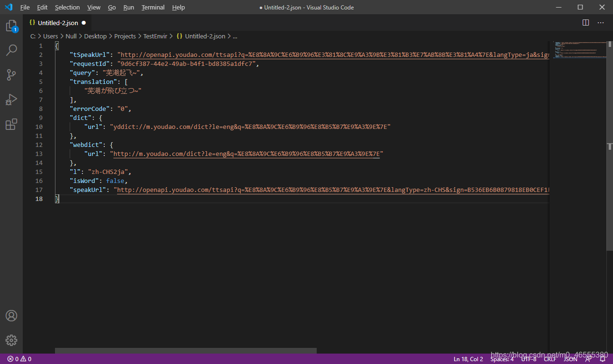The image size is (613, 364).
Task: Click the closing brace on line 18
Action: [57, 199]
